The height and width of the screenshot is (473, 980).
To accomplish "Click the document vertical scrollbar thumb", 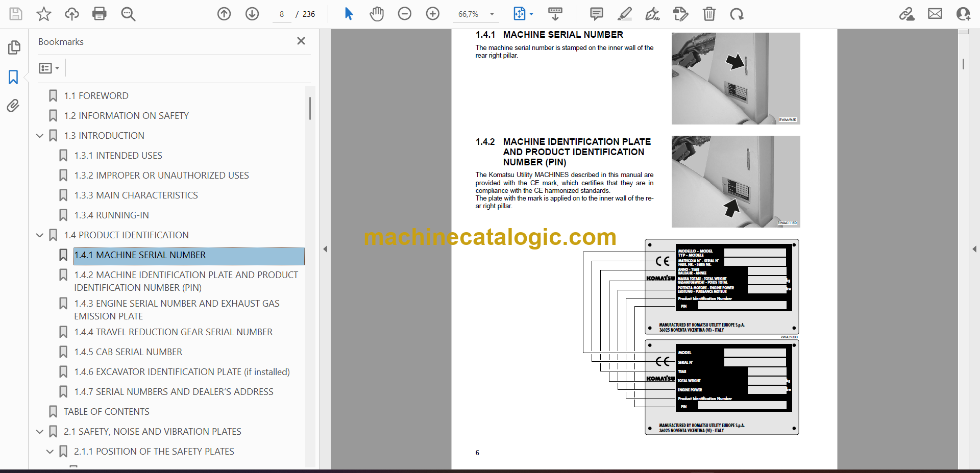I will point(963,64).
